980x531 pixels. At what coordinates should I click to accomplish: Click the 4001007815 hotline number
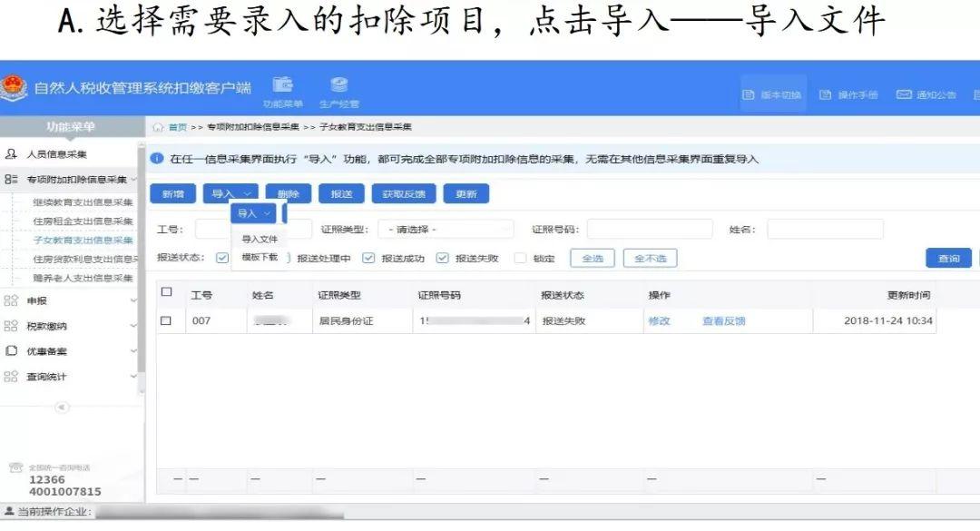pos(65,492)
